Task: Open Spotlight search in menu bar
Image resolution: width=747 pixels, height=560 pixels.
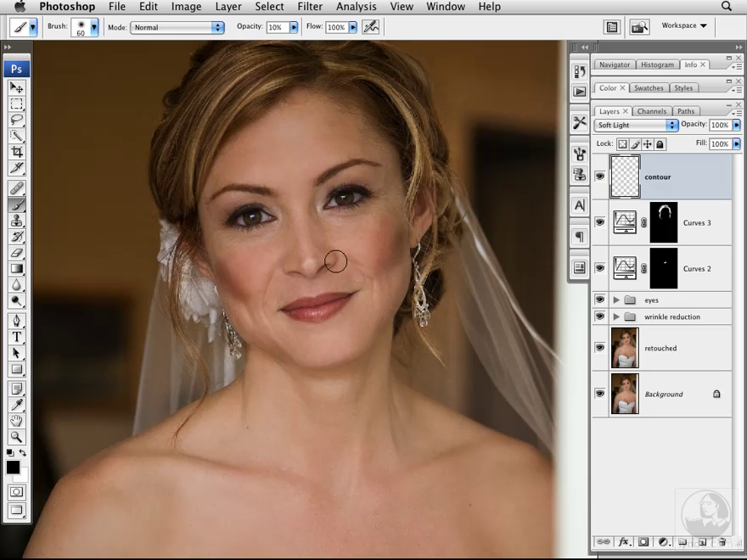Action: (726, 6)
